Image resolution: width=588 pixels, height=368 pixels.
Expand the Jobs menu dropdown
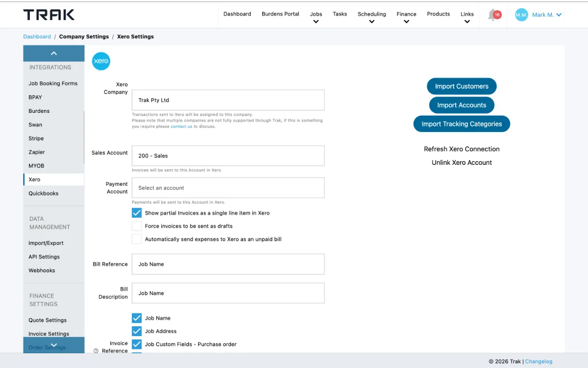[x=316, y=17]
